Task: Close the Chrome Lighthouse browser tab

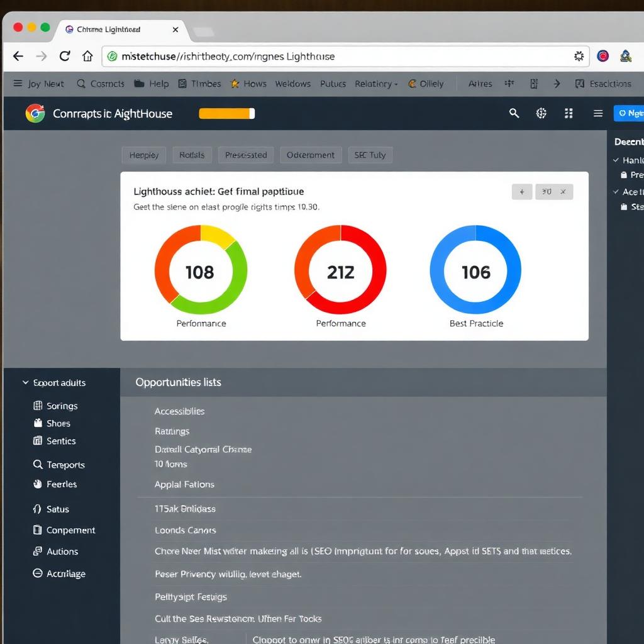Action: click(x=175, y=30)
